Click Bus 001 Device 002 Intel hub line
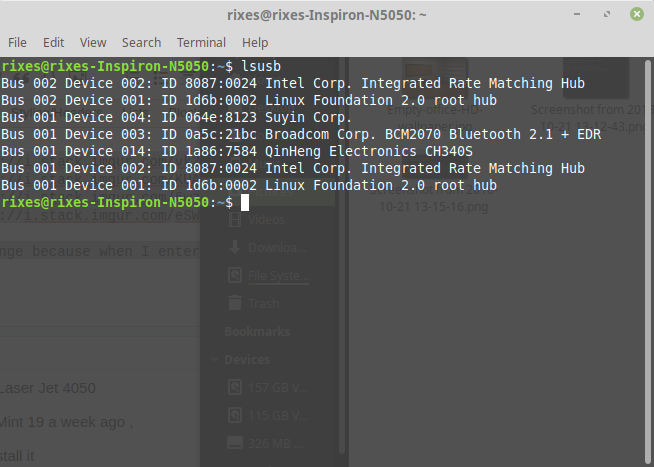 [x=293, y=168]
